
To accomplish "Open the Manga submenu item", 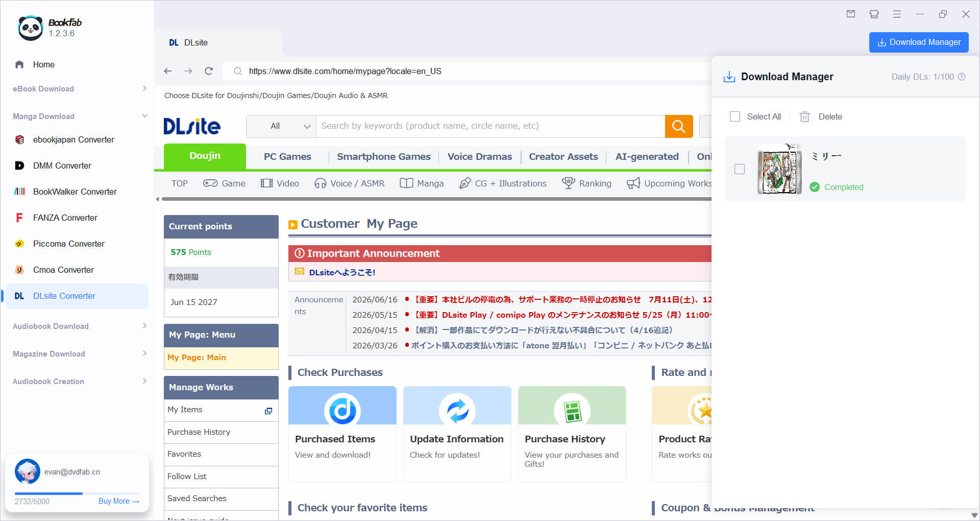I will (422, 183).
